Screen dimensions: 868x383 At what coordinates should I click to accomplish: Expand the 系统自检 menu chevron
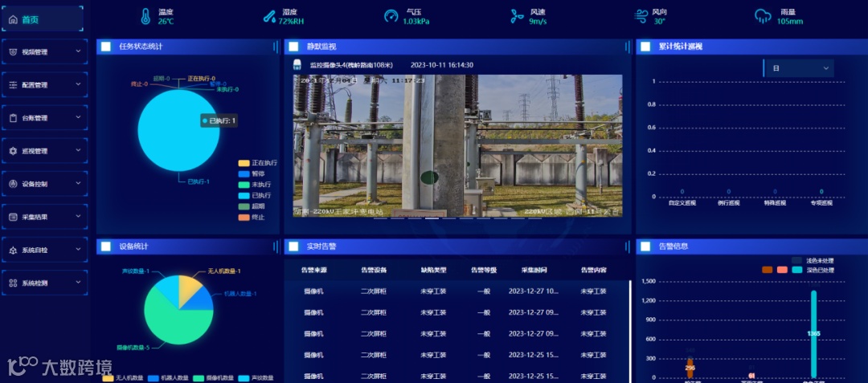pyautogui.click(x=78, y=249)
